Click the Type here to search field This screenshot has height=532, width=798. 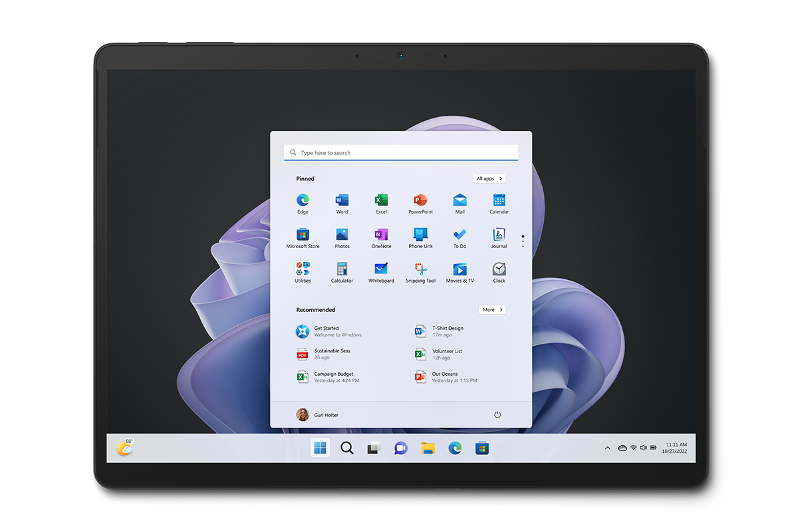pyautogui.click(x=400, y=153)
